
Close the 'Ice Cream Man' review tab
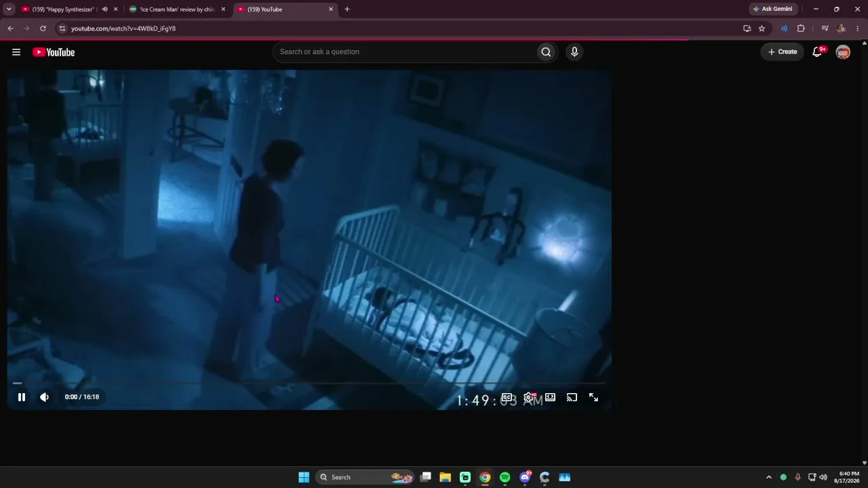tap(223, 9)
